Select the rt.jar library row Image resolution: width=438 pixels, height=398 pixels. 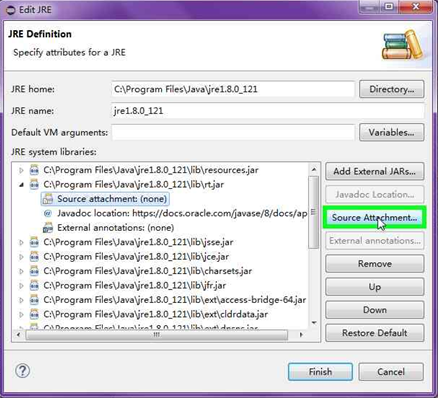(x=133, y=184)
